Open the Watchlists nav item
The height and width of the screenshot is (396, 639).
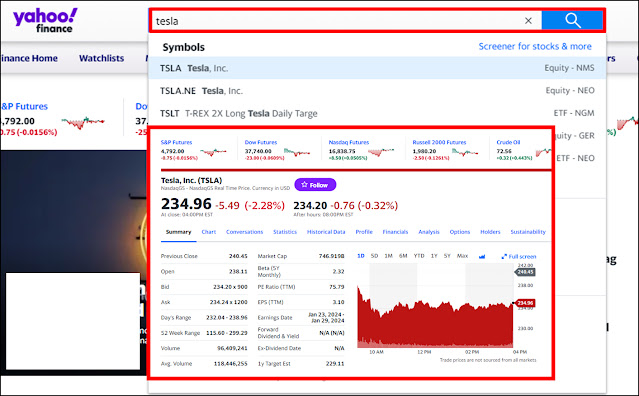click(101, 58)
